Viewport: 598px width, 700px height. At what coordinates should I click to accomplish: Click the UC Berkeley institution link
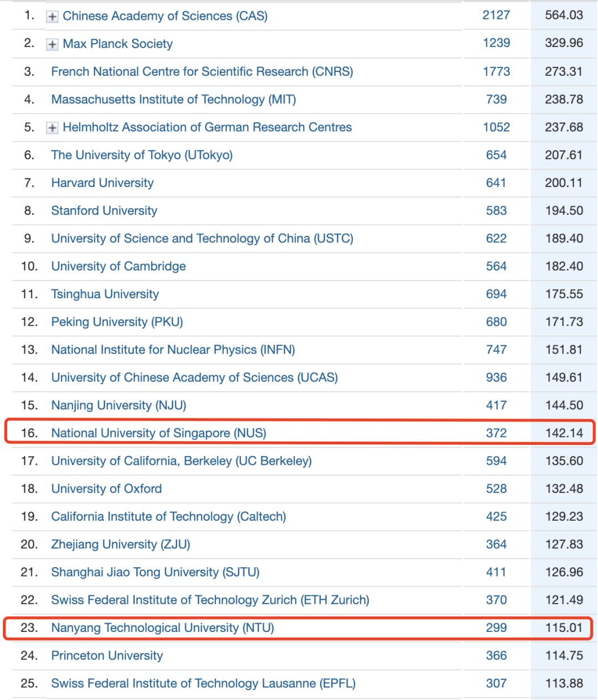(181, 461)
